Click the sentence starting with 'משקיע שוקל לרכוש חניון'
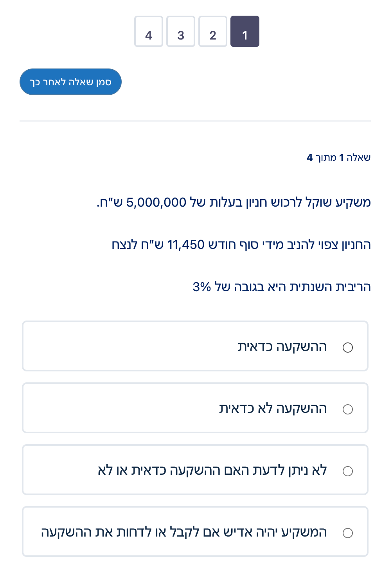Image resolution: width=392 pixels, height=562 pixels. 234,203
